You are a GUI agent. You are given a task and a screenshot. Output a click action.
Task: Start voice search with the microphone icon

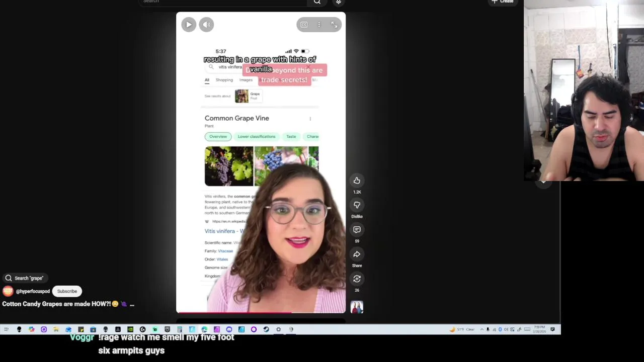point(339,2)
